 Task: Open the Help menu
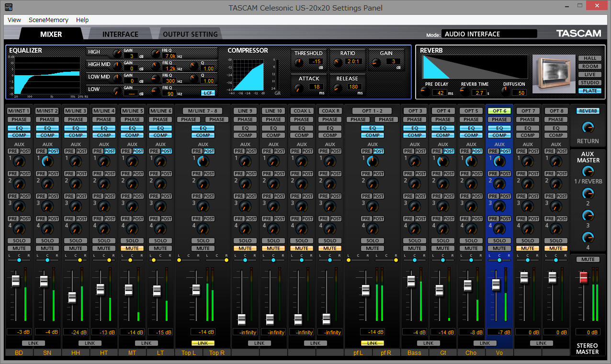[x=82, y=20]
